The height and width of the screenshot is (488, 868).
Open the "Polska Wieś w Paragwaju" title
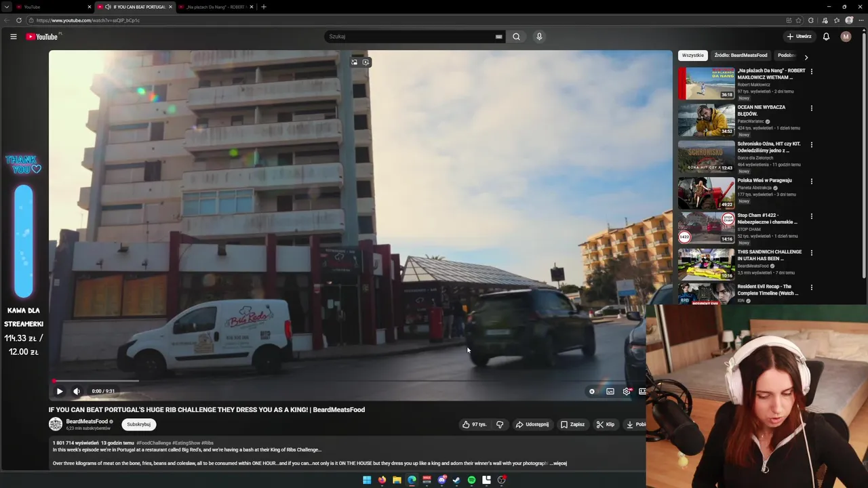[x=764, y=180]
